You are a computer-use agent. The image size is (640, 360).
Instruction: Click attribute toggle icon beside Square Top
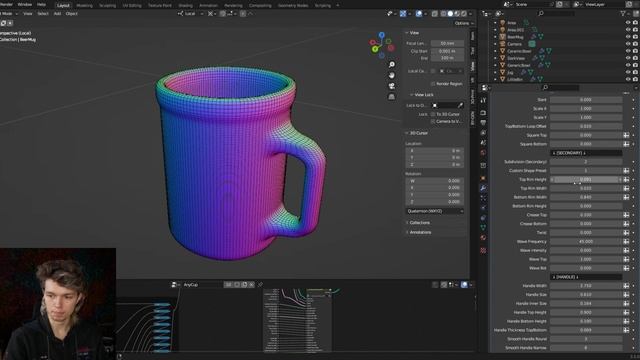(626, 135)
